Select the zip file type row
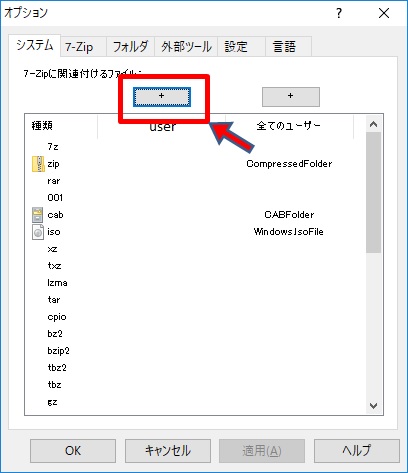The image size is (408, 473). (195, 164)
